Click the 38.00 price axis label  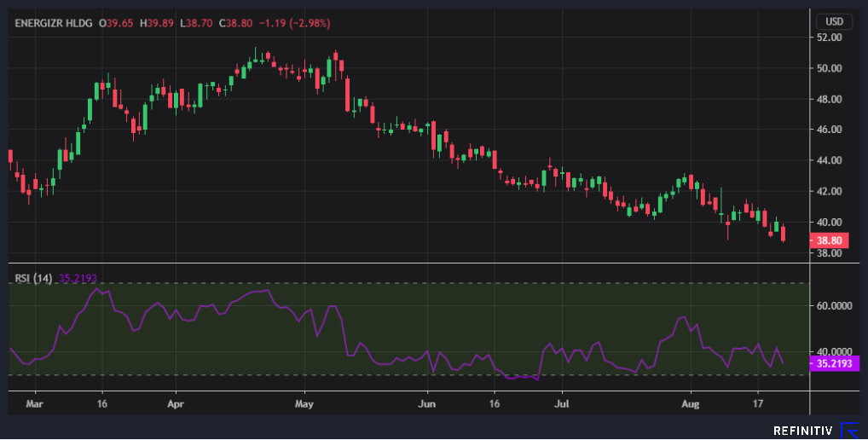click(829, 253)
